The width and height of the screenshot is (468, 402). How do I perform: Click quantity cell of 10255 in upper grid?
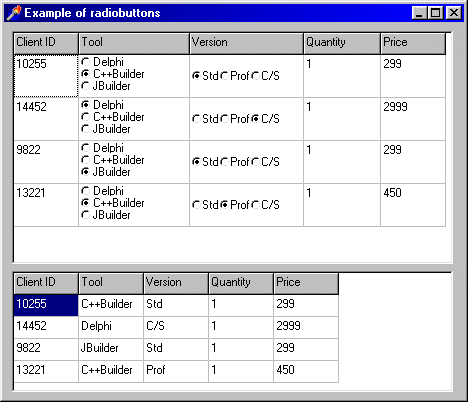click(342, 76)
